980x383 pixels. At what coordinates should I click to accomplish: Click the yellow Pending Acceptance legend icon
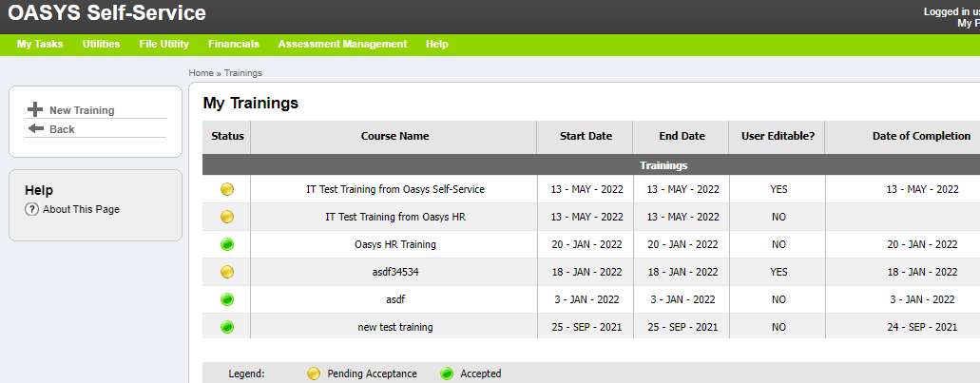click(x=314, y=373)
